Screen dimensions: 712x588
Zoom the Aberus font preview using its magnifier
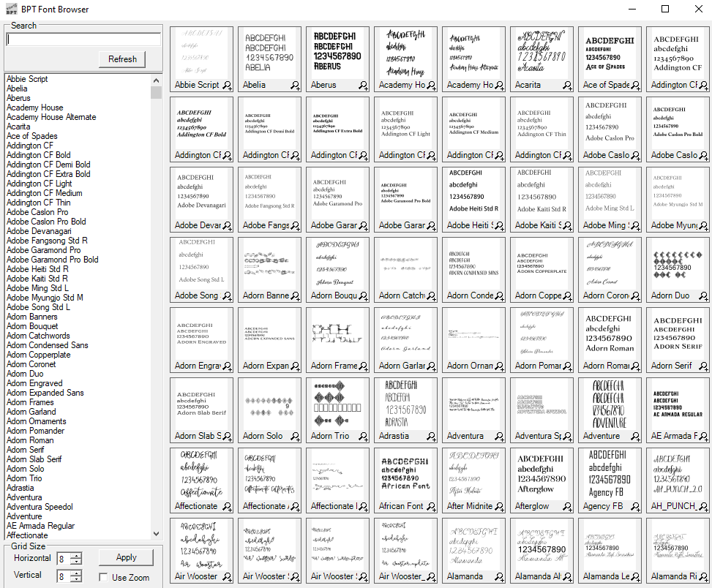tap(363, 86)
